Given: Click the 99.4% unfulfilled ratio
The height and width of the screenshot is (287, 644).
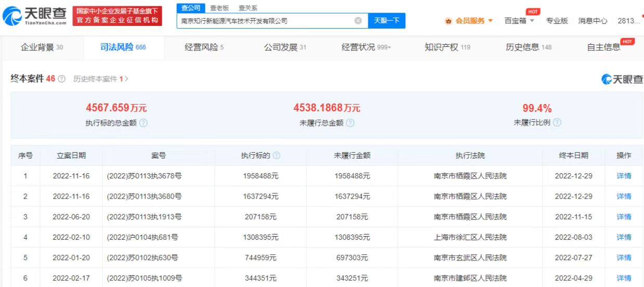Looking at the screenshot, I should tap(537, 108).
